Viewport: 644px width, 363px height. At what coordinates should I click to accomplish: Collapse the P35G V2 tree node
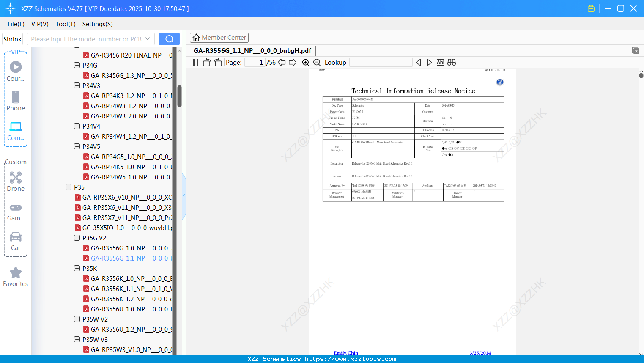pyautogui.click(x=77, y=238)
